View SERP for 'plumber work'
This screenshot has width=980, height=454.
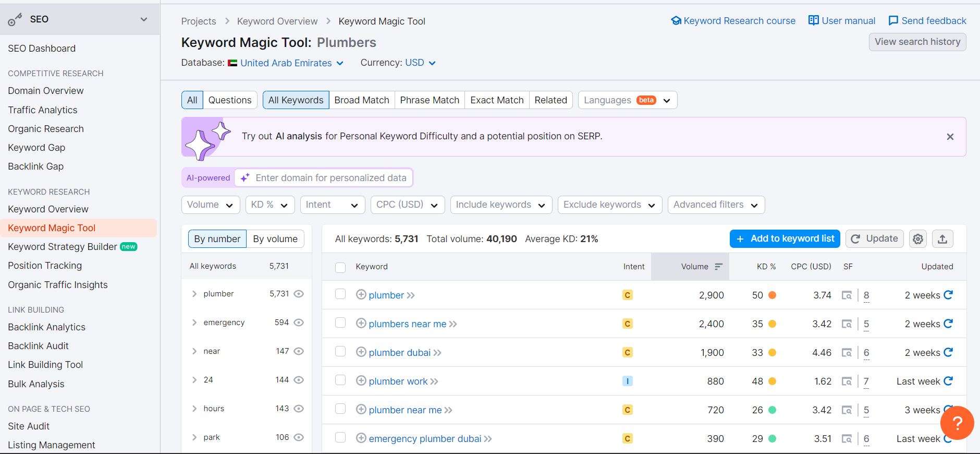click(x=847, y=381)
